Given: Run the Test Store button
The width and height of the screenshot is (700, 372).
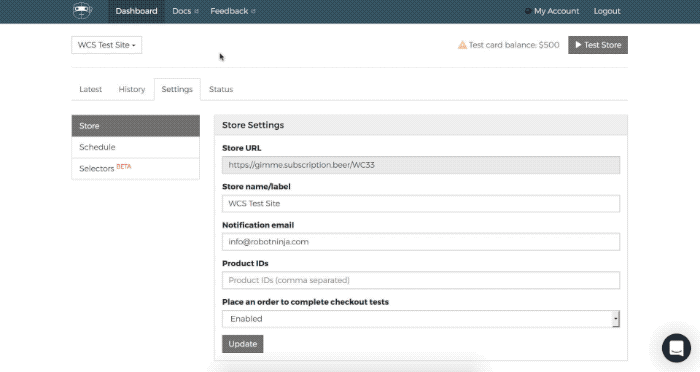Looking at the screenshot, I should click(598, 45).
